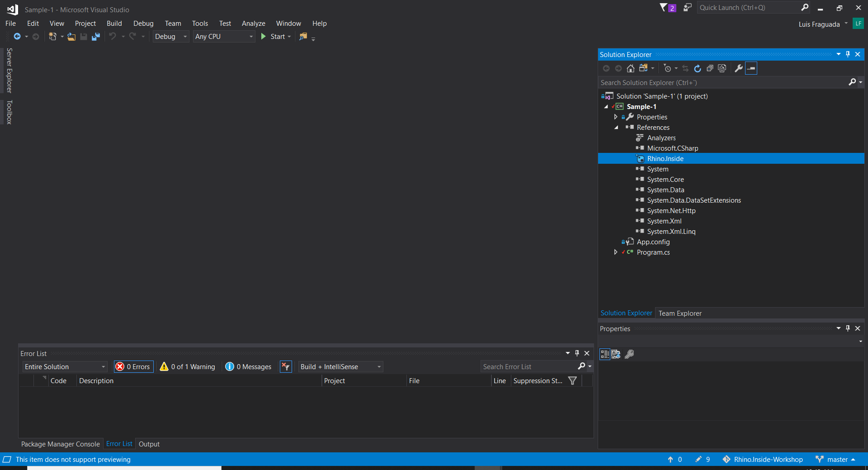The image size is (868, 470).
Task: Open the Debug configuration dropdown
Action: (170, 37)
